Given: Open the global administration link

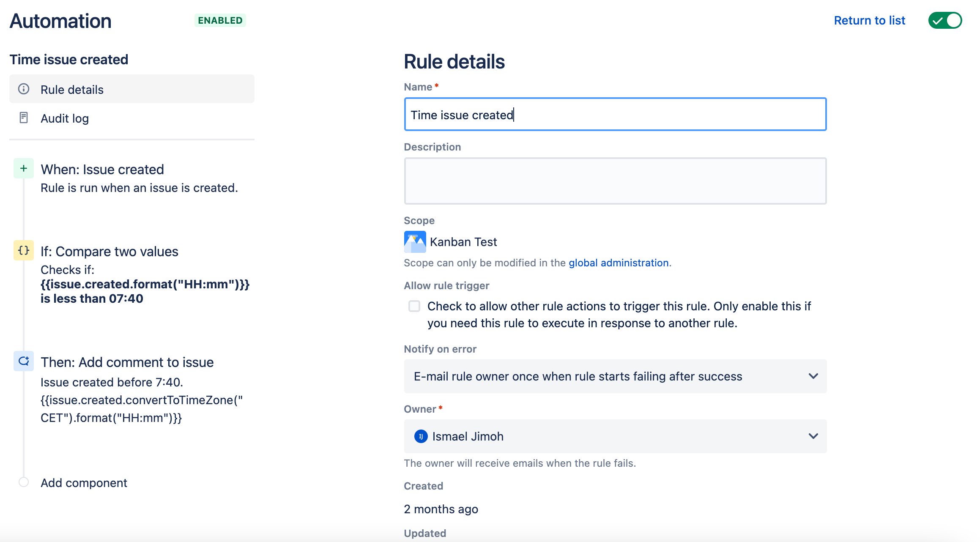Looking at the screenshot, I should coord(619,263).
